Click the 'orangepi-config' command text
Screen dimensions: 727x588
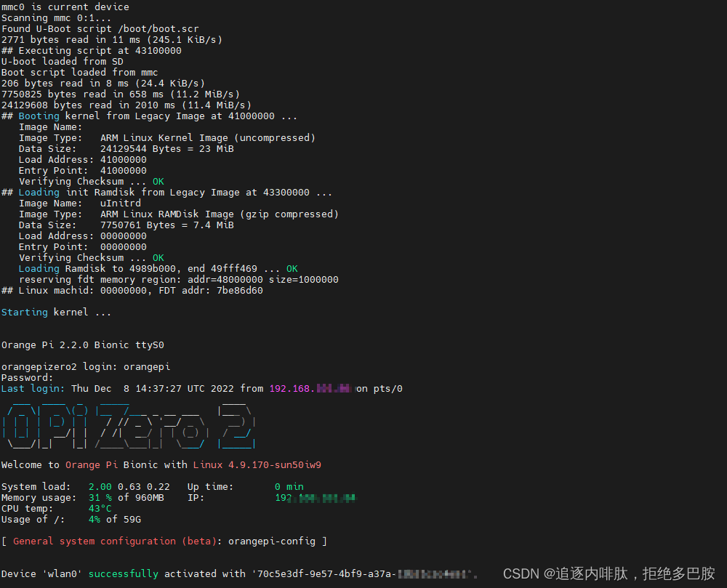272,541
